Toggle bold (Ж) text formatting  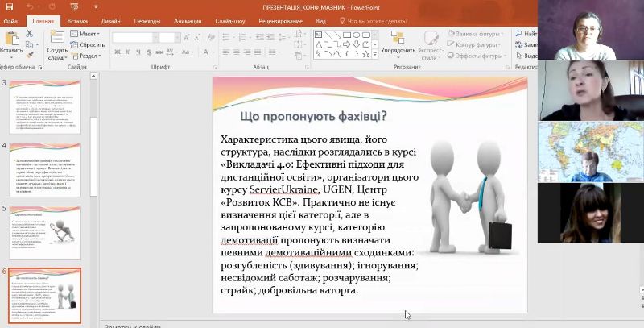[117, 52]
